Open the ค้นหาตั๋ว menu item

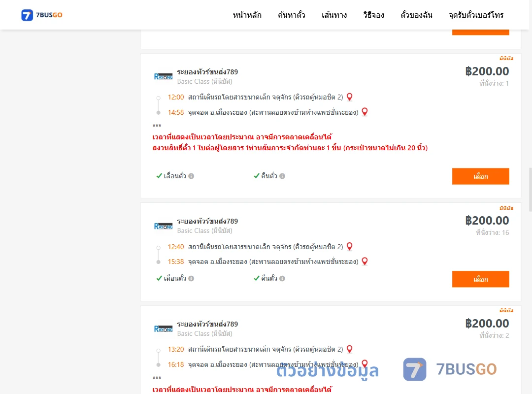pyautogui.click(x=292, y=15)
